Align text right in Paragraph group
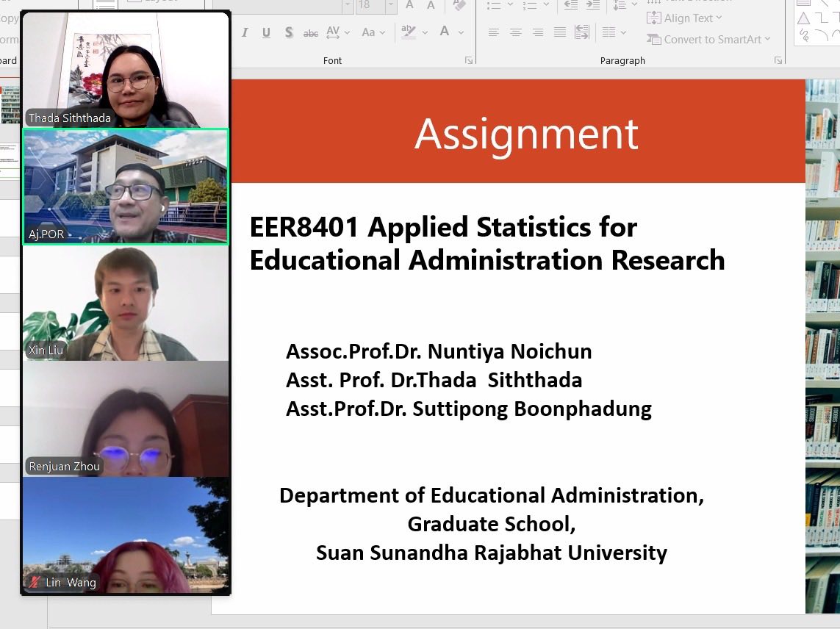Viewport: 840px width, 629px height. 538,32
